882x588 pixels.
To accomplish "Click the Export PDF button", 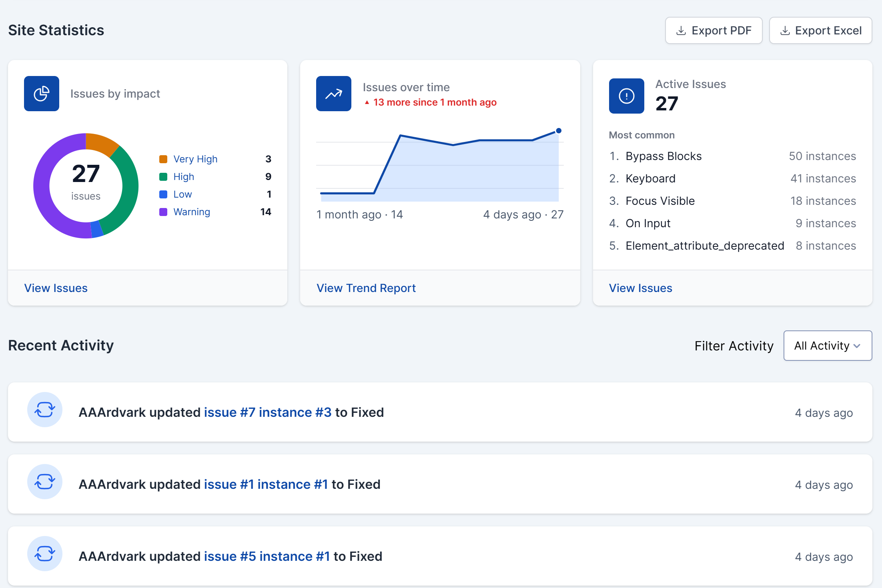I will pyautogui.click(x=714, y=30).
